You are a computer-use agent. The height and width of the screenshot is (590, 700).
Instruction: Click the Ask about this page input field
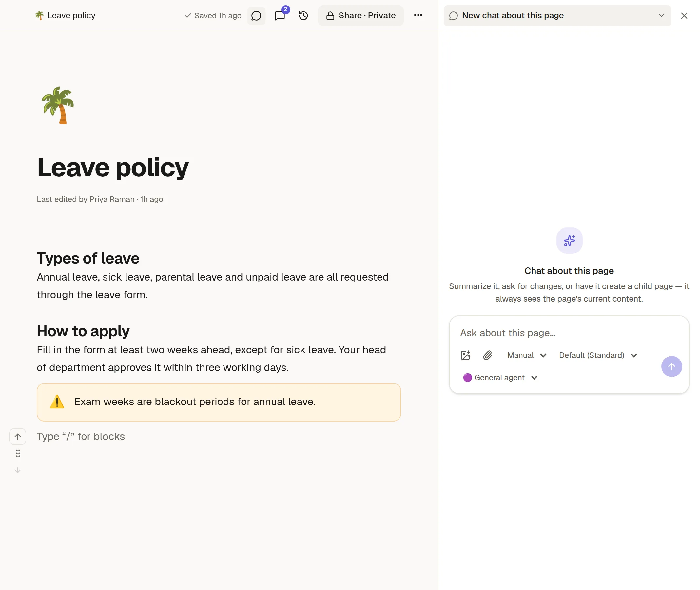point(569,333)
